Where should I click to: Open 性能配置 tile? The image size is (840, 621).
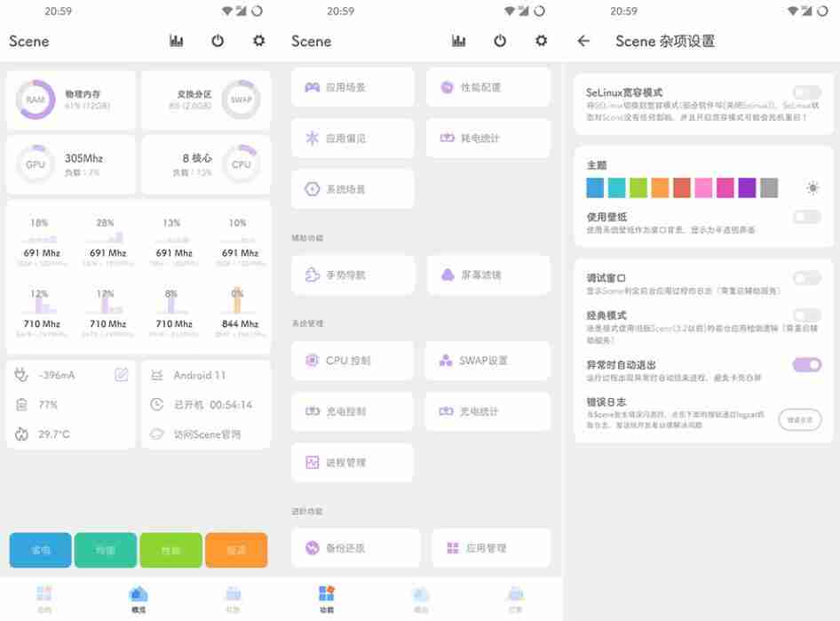488,87
